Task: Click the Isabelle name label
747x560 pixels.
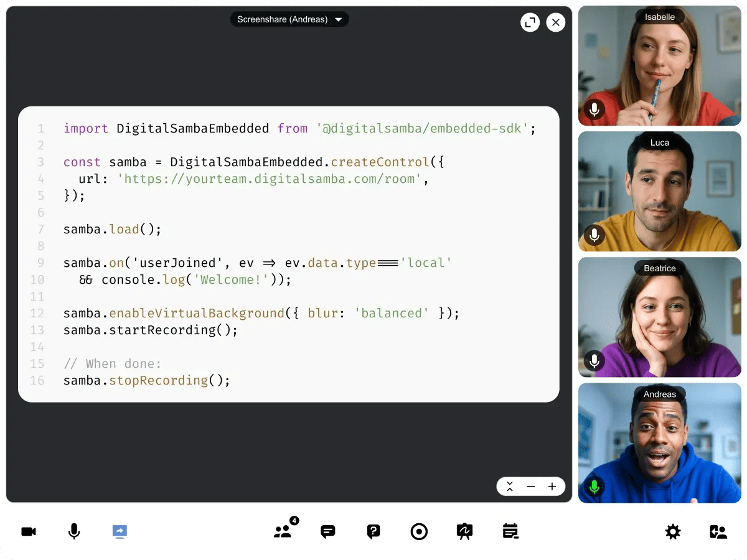Action: coord(660,17)
